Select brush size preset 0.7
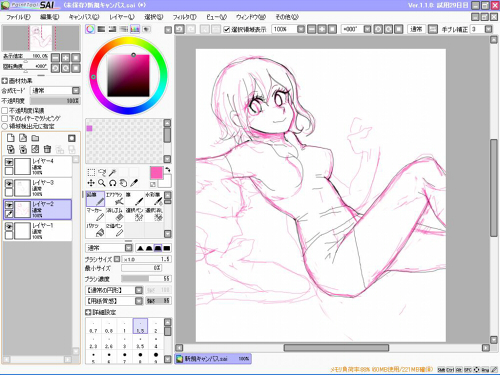Screen dimensions: 500x375 (93, 326)
